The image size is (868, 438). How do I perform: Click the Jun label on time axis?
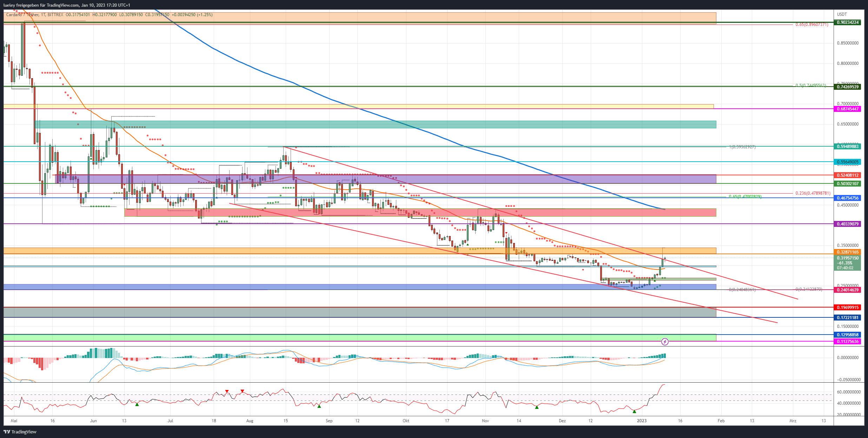point(93,421)
